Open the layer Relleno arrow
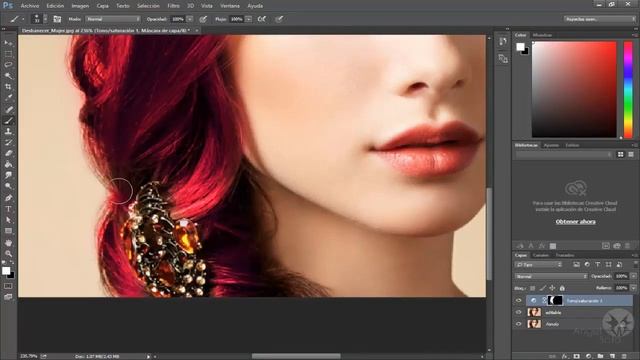The height and width of the screenshot is (360, 640). click(x=633, y=288)
